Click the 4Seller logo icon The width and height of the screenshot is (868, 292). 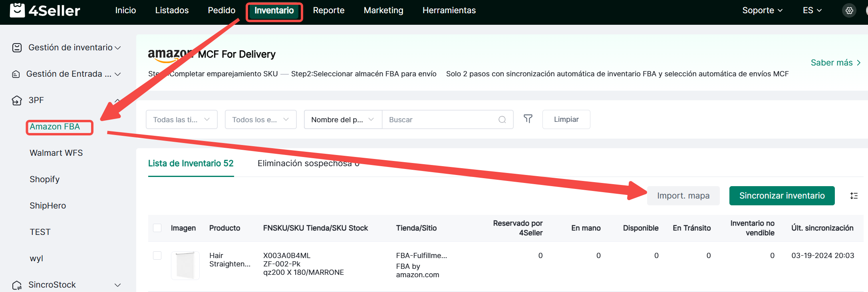(x=17, y=10)
